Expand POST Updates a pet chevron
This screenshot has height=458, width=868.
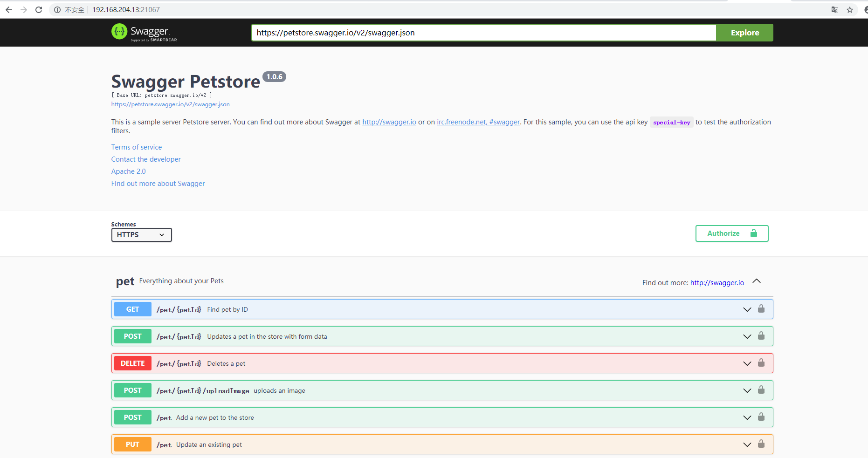(747, 336)
